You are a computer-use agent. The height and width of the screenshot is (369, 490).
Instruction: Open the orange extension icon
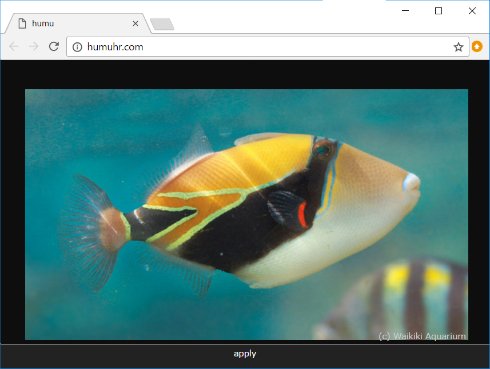[x=477, y=47]
